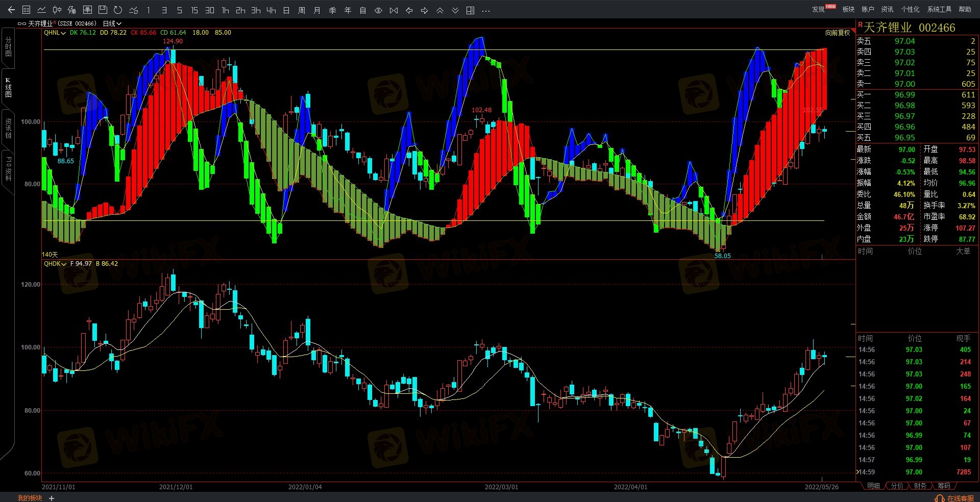Image resolution: width=980 pixels, height=502 pixels.
Task: Open the 日线 period dropdown
Action: click(112, 23)
